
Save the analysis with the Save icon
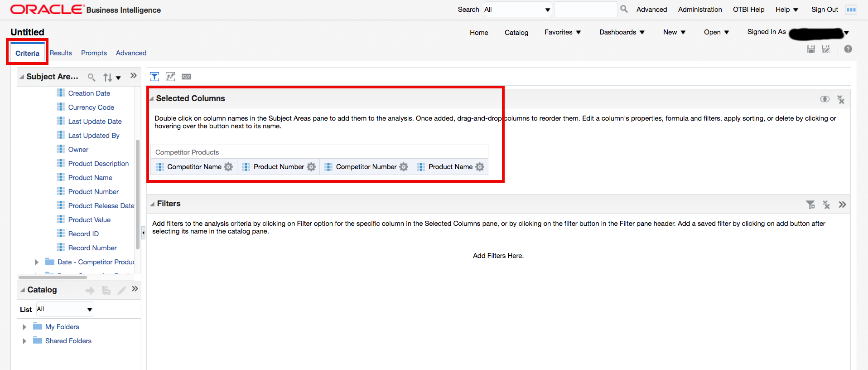[x=811, y=49]
